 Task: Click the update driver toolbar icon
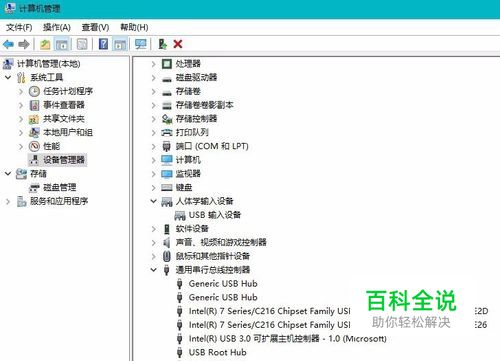click(x=162, y=44)
